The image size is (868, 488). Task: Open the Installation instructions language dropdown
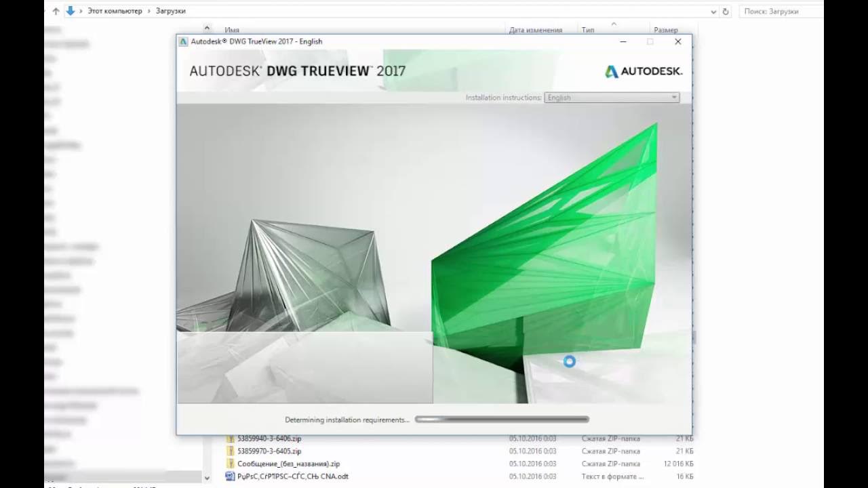pyautogui.click(x=612, y=98)
